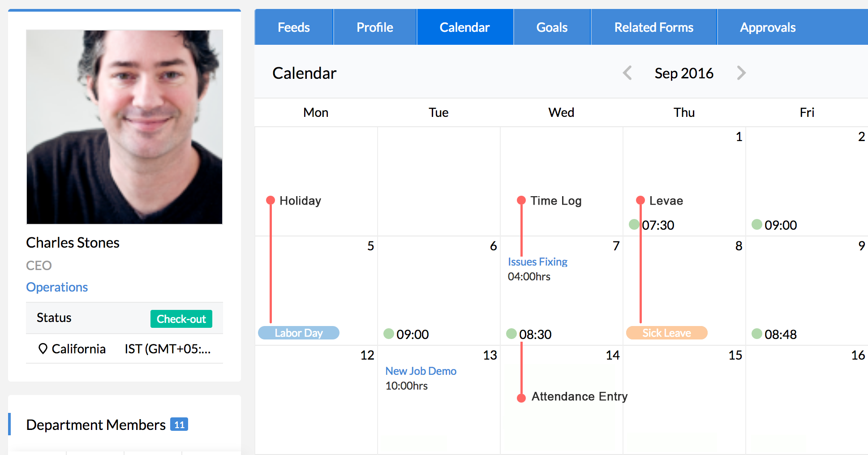Advance to next month with right chevron
The width and height of the screenshot is (868, 455).
coord(741,73)
